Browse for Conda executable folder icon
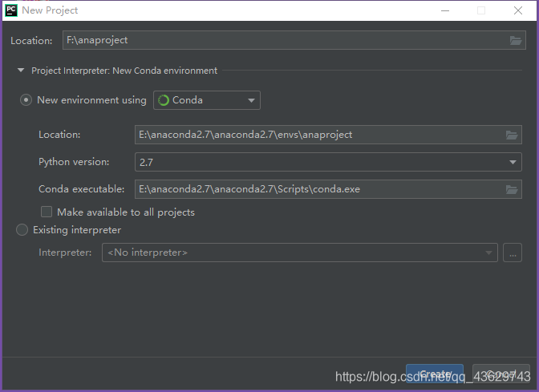 [x=512, y=189]
